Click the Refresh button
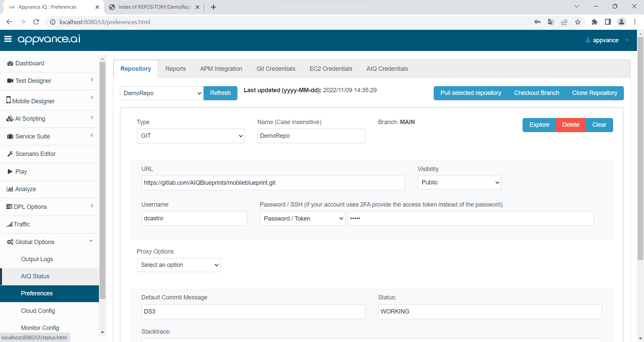This screenshot has width=644, height=342. tap(220, 93)
